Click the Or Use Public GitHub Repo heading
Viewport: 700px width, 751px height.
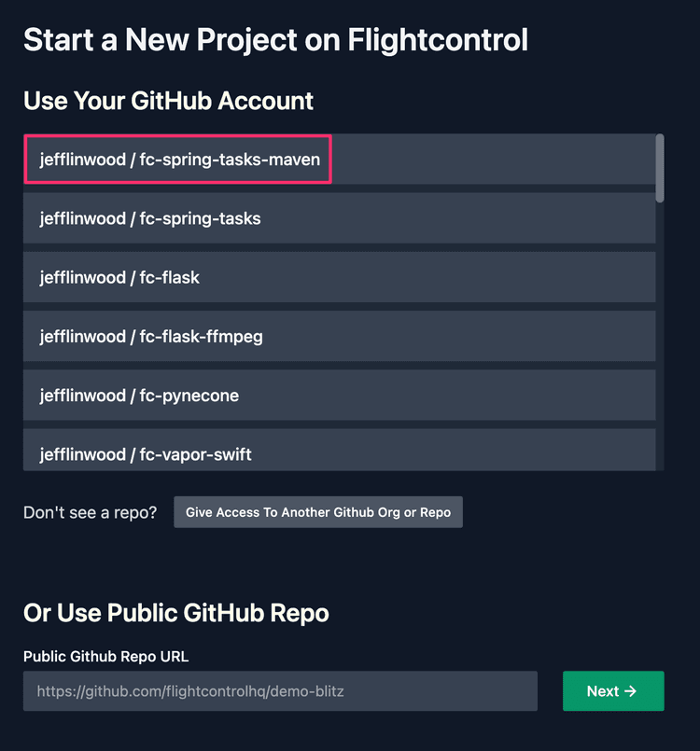coord(175,614)
